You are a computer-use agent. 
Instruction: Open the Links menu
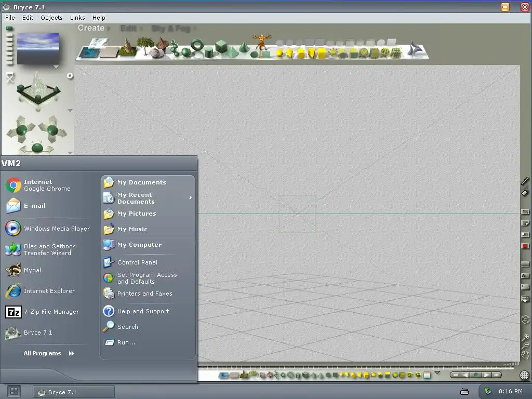[77, 18]
